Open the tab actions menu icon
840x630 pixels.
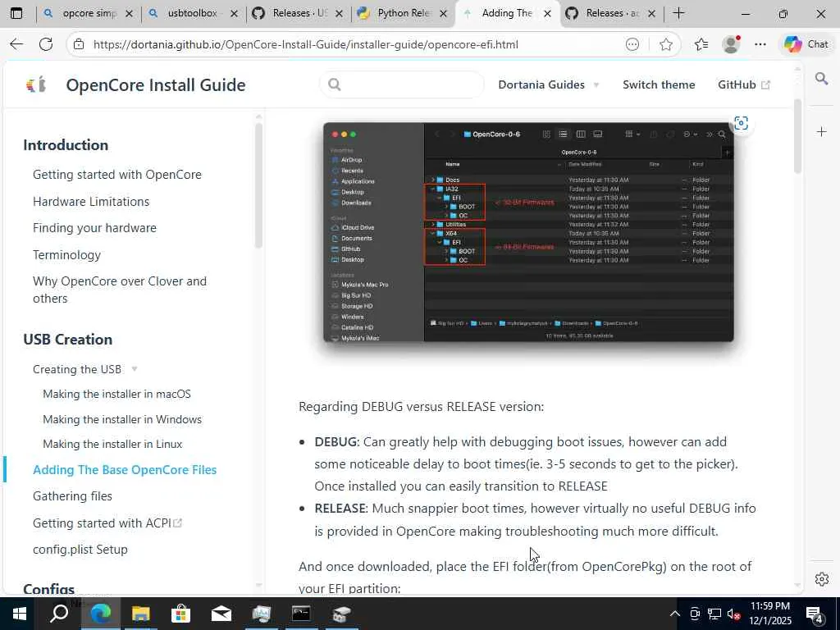pos(16,13)
